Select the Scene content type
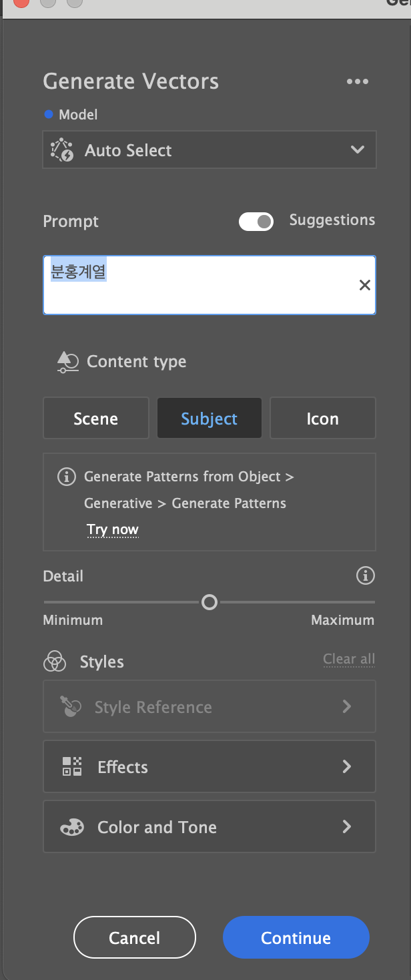 [x=96, y=419]
